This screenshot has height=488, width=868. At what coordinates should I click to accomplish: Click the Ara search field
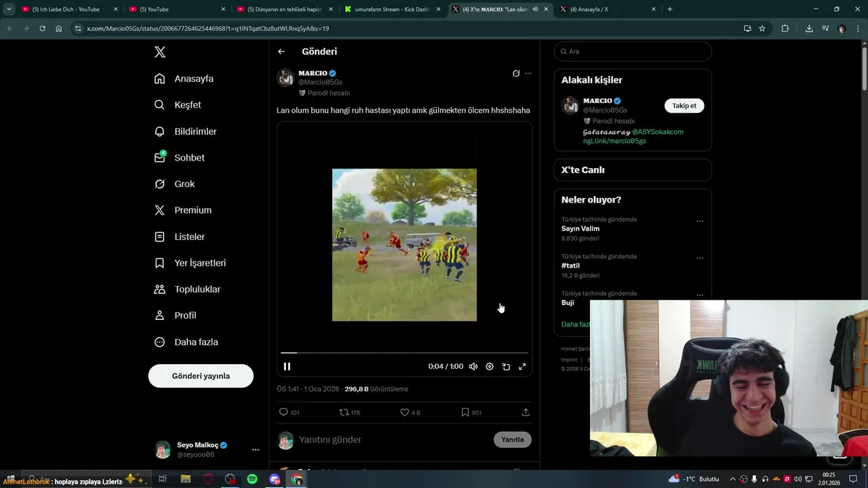[x=633, y=52]
